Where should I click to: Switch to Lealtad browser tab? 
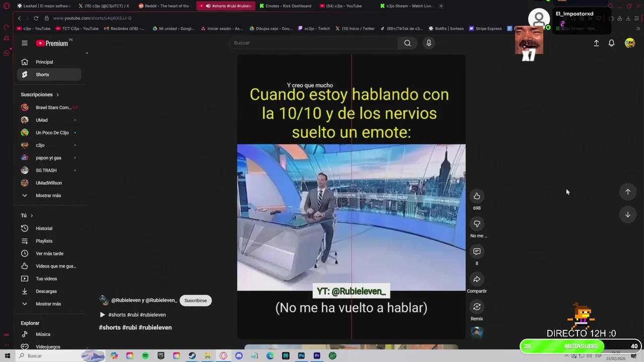pos(43,6)
